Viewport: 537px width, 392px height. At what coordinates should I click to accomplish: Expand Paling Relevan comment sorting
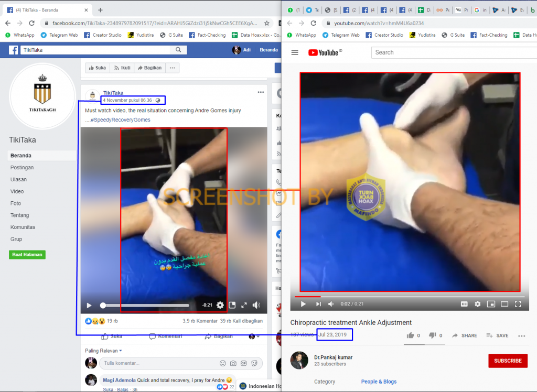103,351
